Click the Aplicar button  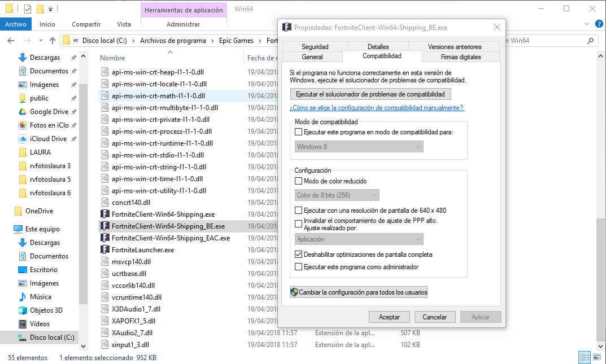coord(481,317)
